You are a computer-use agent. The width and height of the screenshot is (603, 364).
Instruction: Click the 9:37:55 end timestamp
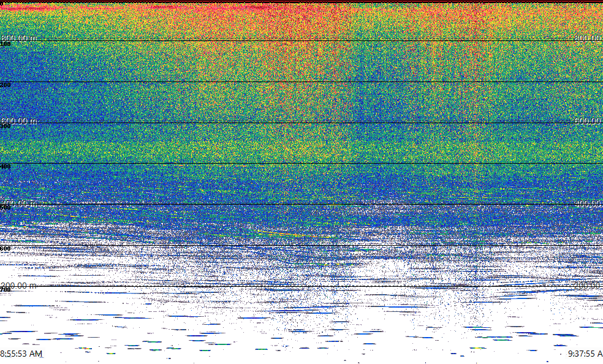click(585, 354)
